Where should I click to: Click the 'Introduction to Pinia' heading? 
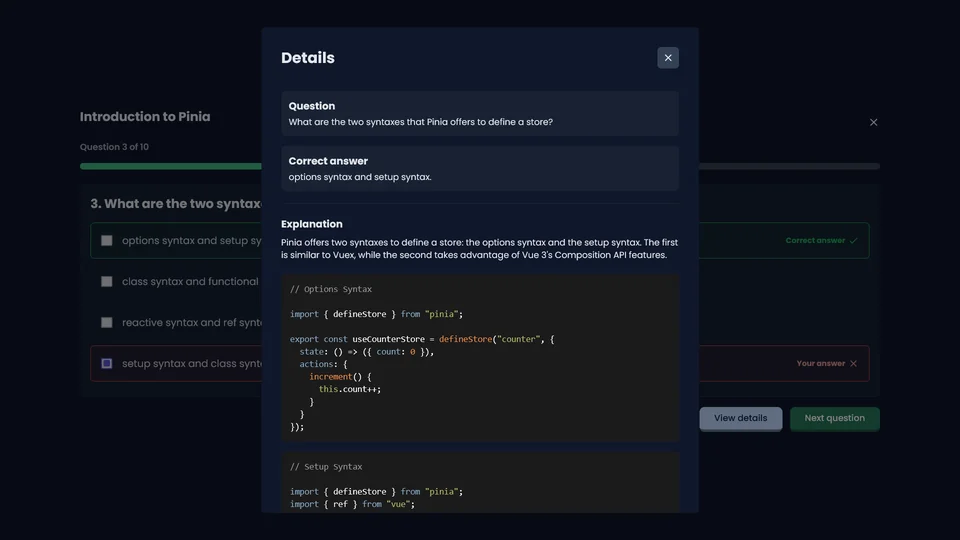coord(145,116)
